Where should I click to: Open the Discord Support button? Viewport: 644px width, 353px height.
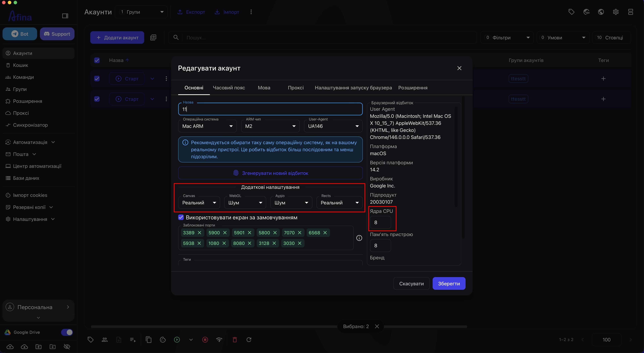pos(57,34)
